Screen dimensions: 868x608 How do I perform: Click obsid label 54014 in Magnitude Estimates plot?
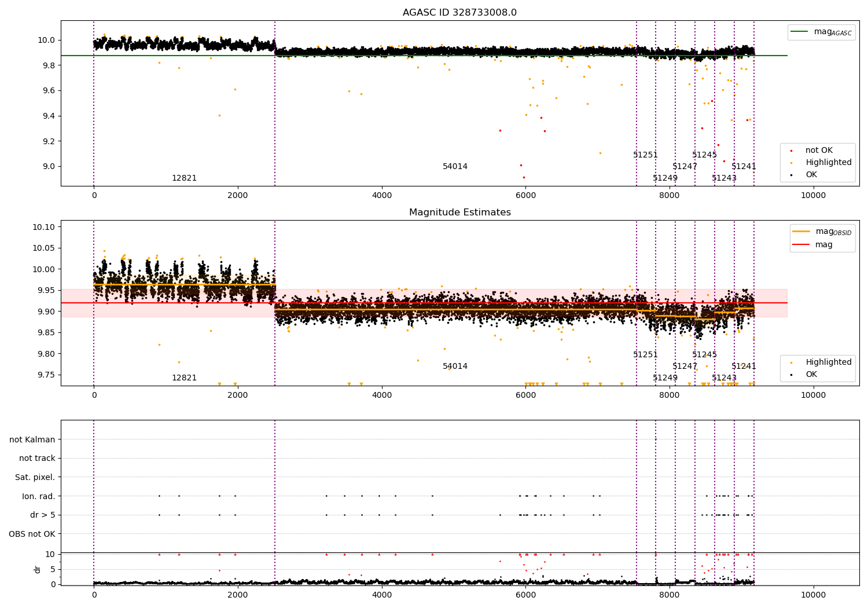(x=455, y=367)
